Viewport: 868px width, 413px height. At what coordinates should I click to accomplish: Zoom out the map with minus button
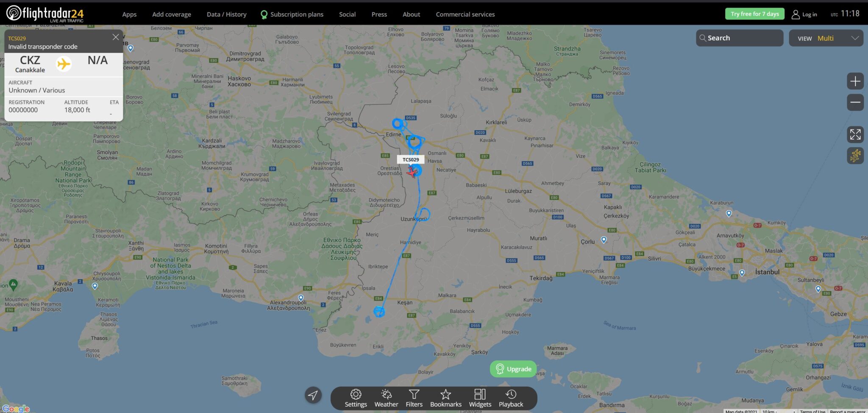click(855, 102)
